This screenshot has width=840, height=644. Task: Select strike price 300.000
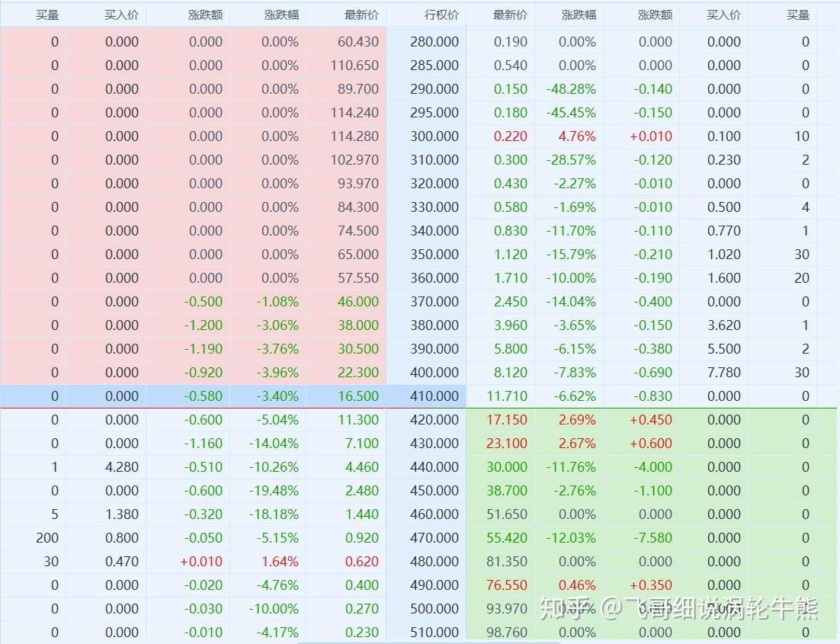(434, 136)
